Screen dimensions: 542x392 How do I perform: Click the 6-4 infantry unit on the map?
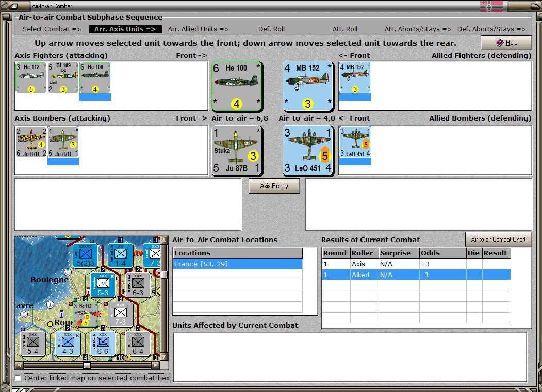coord(138,344)
